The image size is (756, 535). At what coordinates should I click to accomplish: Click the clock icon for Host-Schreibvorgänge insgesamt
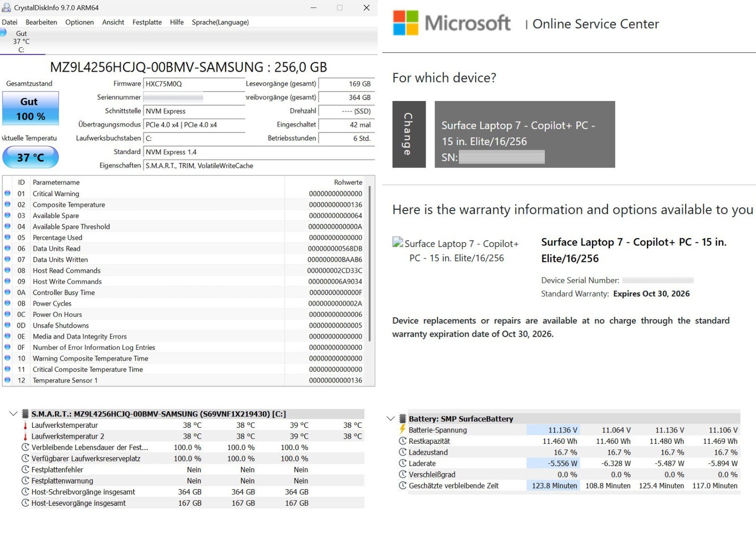[x=26, y=492]
